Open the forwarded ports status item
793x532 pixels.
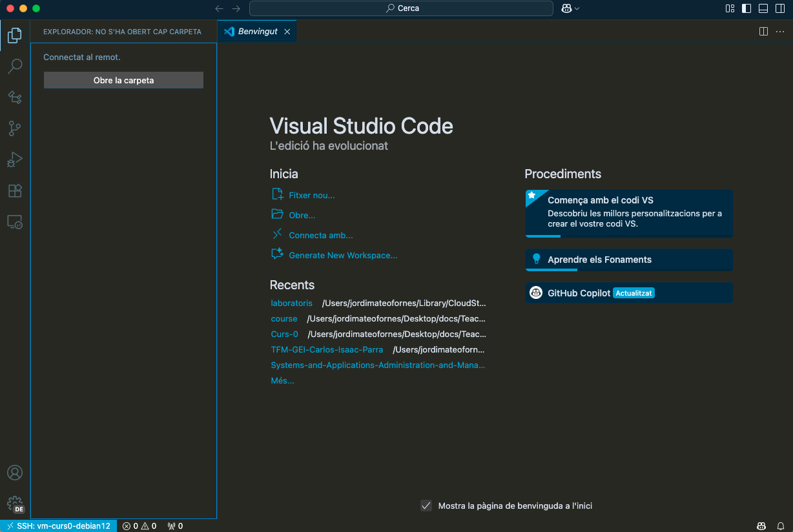tap(175, 526)
